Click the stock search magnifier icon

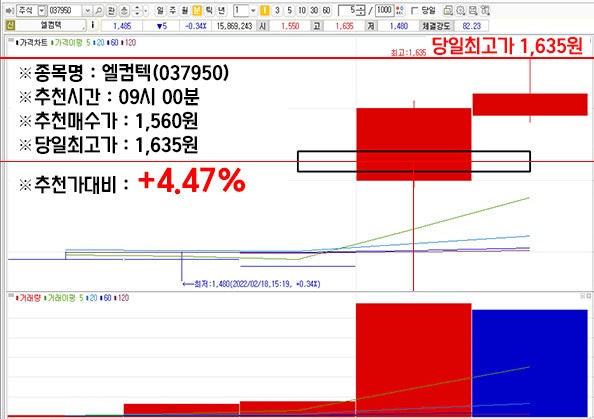(x=98, y=11)
